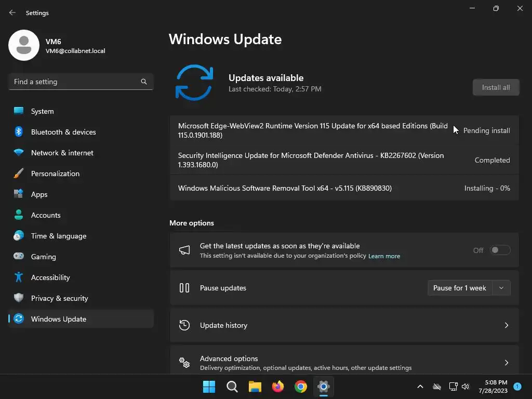Click the Installing - 0% status
The width and height of the screenshot is (532, 399).
point(487,188)
